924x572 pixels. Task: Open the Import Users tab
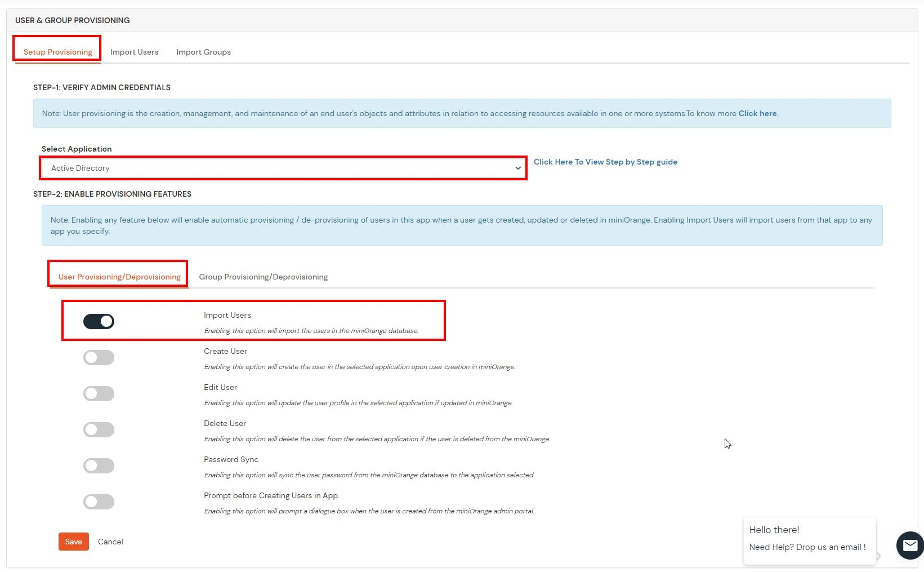[x=134, y=52]
